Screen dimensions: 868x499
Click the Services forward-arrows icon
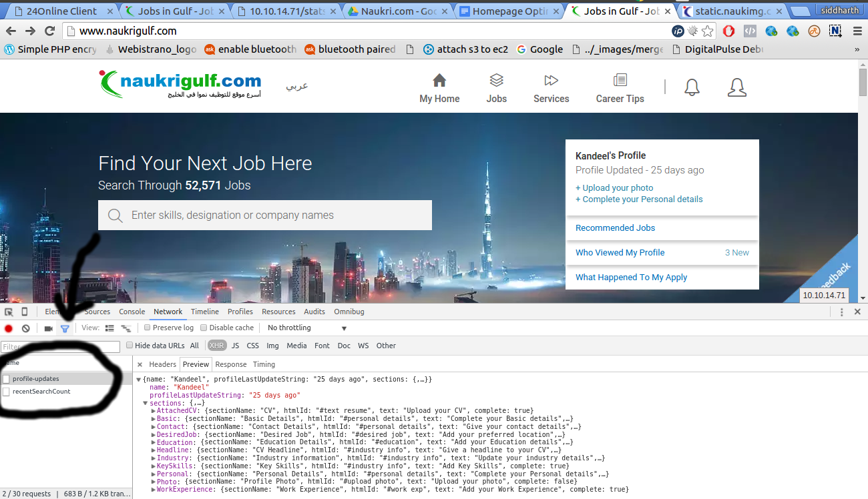551,80
